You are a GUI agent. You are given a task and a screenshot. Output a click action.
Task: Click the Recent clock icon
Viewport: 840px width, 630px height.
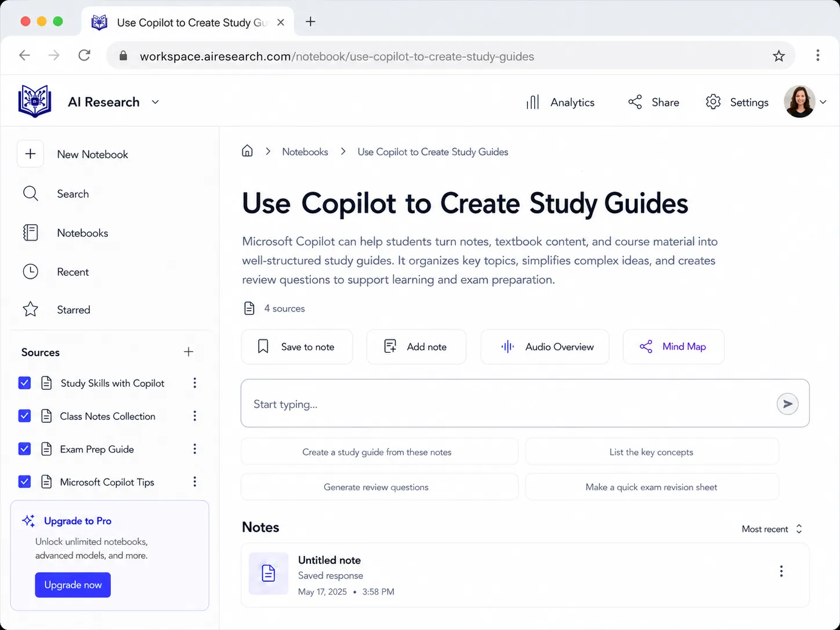coord(30,271)
